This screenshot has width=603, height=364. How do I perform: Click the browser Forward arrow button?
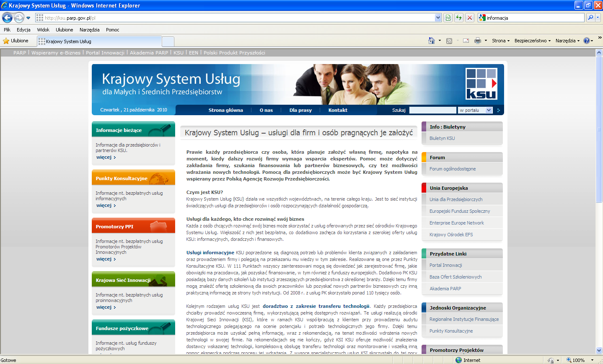(19, 18)
